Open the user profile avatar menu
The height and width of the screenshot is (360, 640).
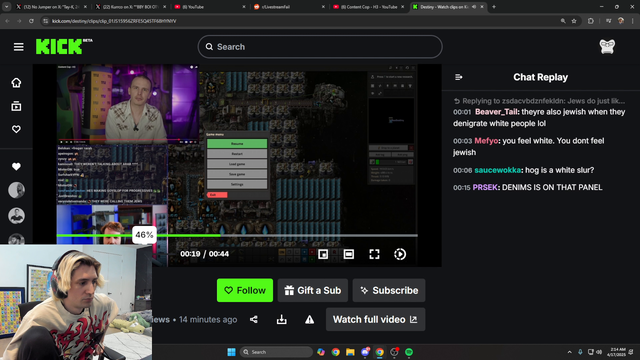tap(607, 47)
